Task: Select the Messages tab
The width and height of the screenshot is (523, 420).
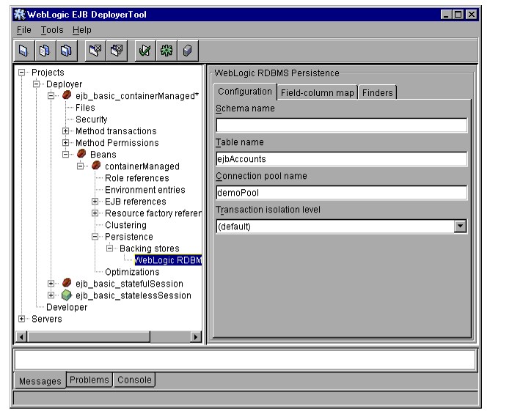Action: pyautogui.click(x=40, y=380)
